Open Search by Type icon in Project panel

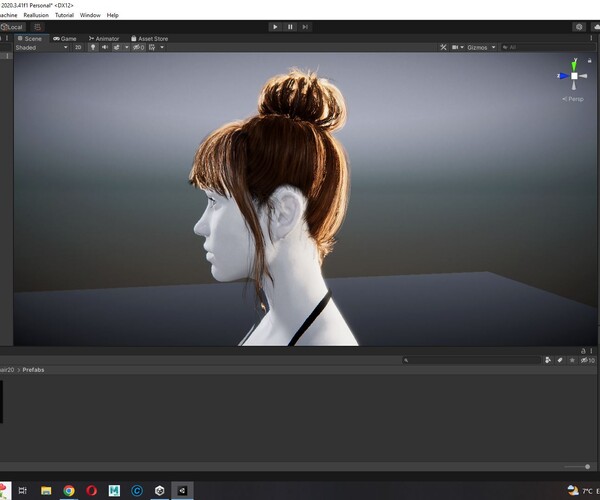[548, 360]
